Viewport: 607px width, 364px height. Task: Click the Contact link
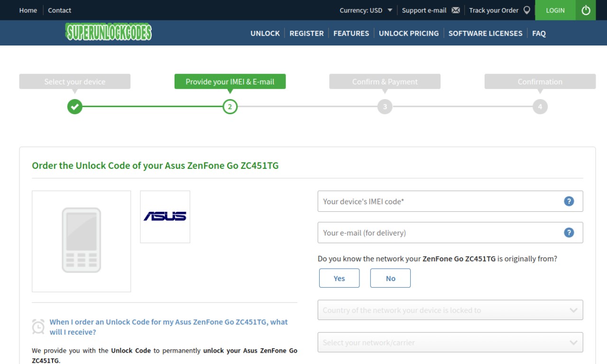(60, 10)
